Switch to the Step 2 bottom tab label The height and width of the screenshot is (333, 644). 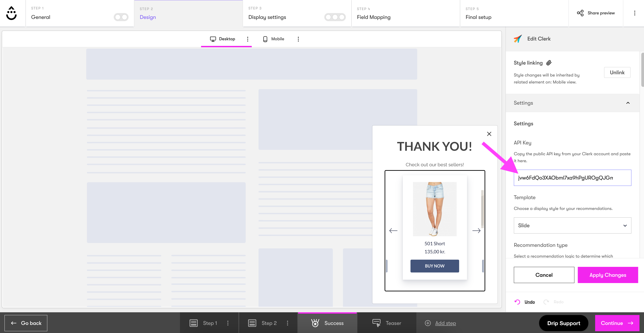(x=269, y=323)
